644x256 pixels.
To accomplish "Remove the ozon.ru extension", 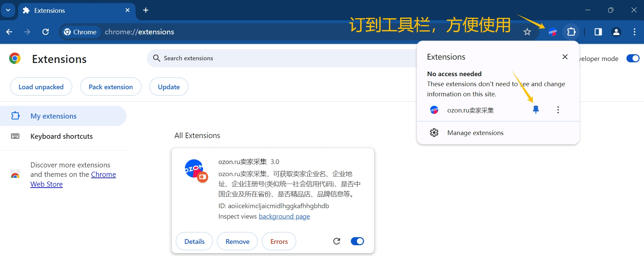I will [237, 241].
